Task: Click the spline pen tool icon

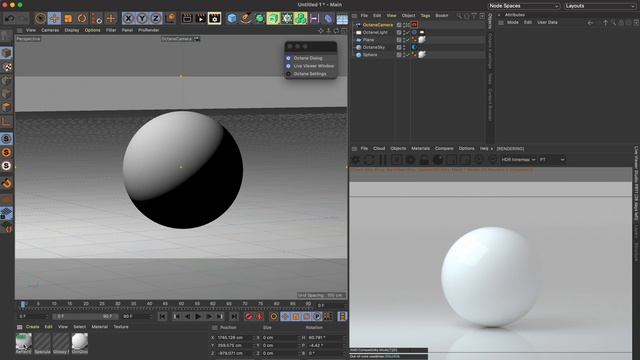Action: (x=246, y=18)
